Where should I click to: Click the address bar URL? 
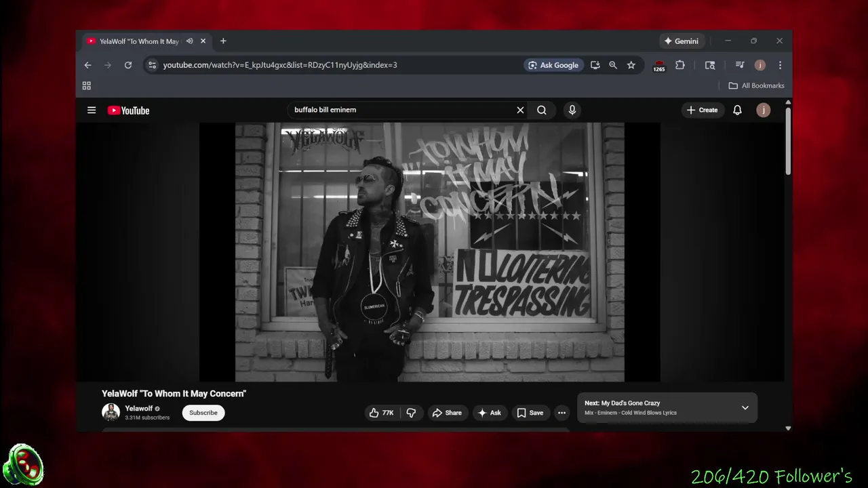[280, 65]
